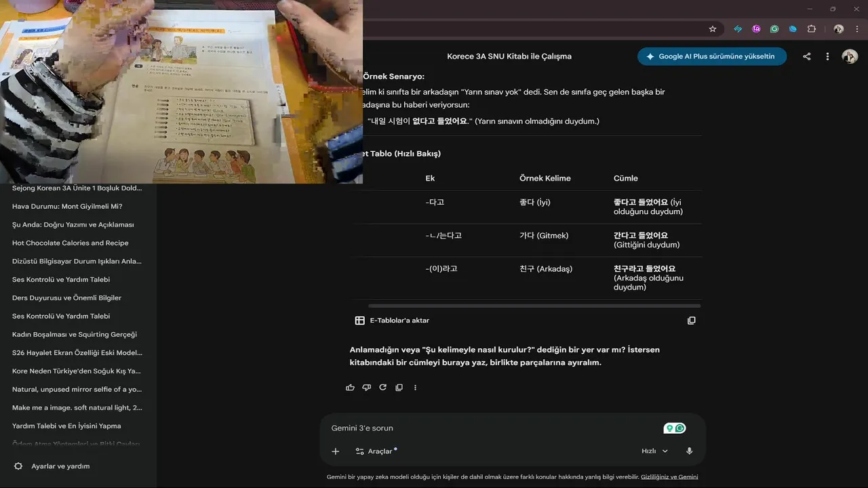Export table with E-Tablolar'a aktar
The image size is (868, 488).
393,321
